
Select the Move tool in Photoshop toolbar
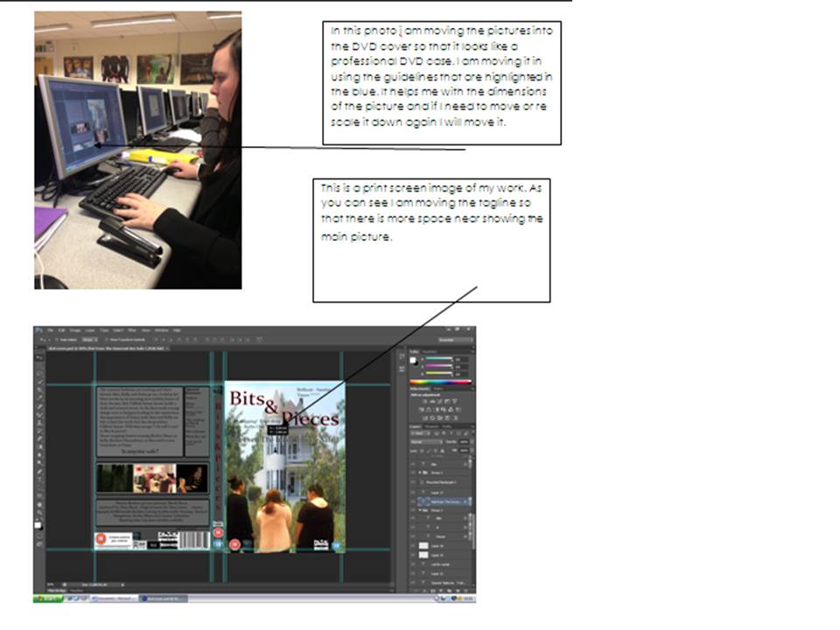point(39,357)
